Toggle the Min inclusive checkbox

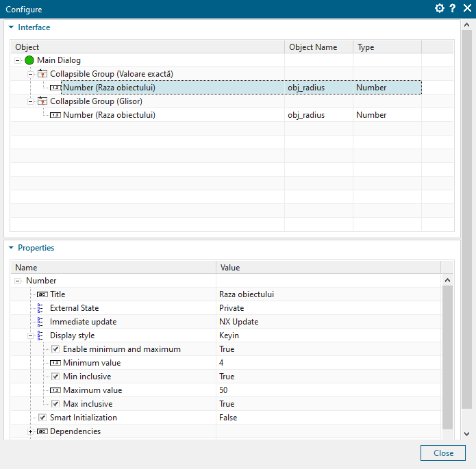click(x=55, y=377)
